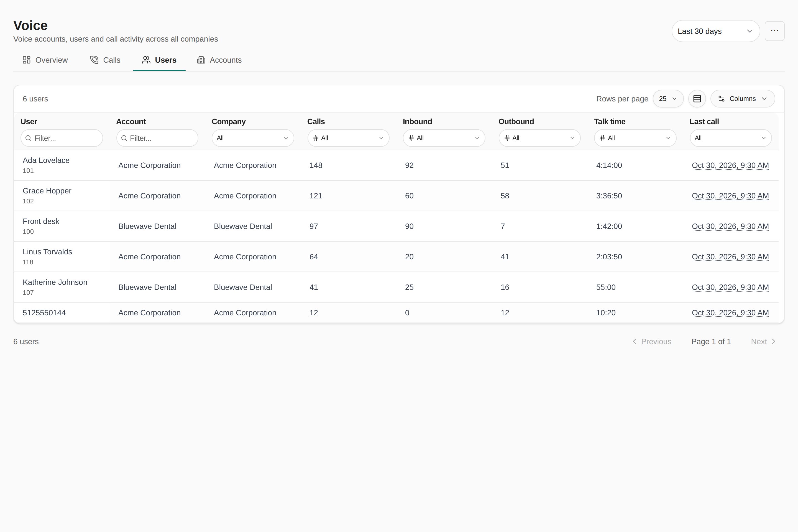The height and width of the screenshot is (532, 798).
Task: Click the 148 calls value
Action: coord(316,166)
